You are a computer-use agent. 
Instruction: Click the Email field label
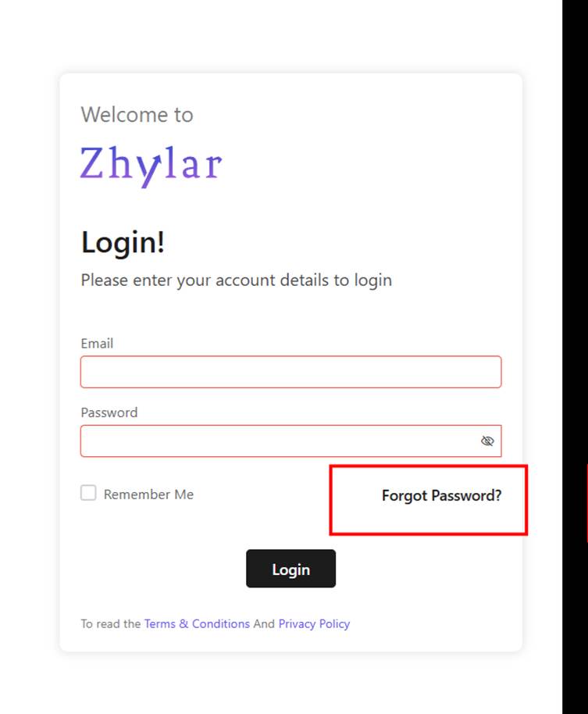(97, 344)
